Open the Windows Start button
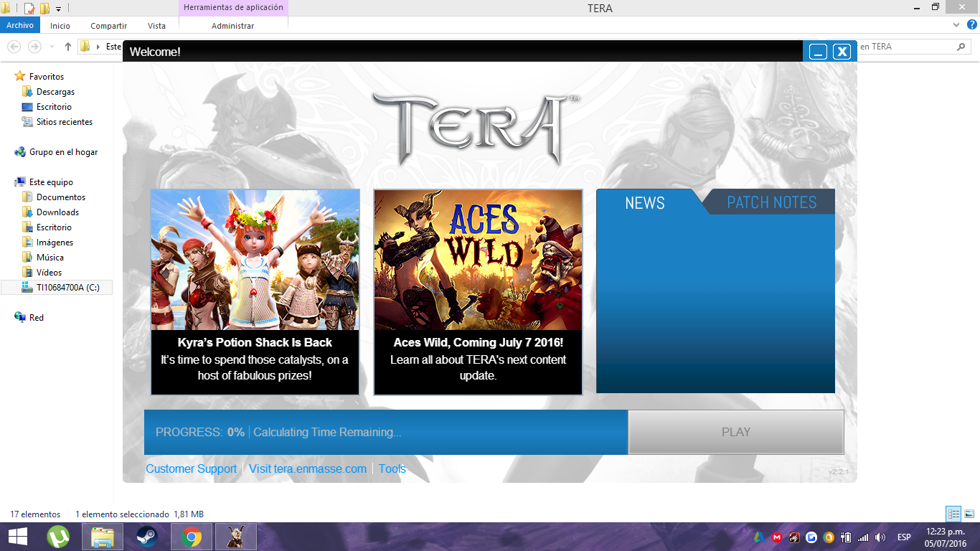The width and height of the screenshot is (980, 551). click(18, 537)
